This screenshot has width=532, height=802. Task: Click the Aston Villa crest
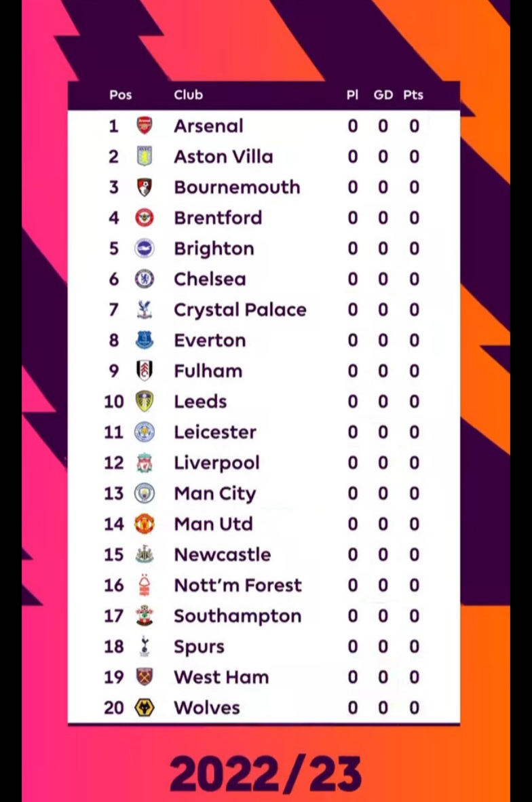point(145,156)
